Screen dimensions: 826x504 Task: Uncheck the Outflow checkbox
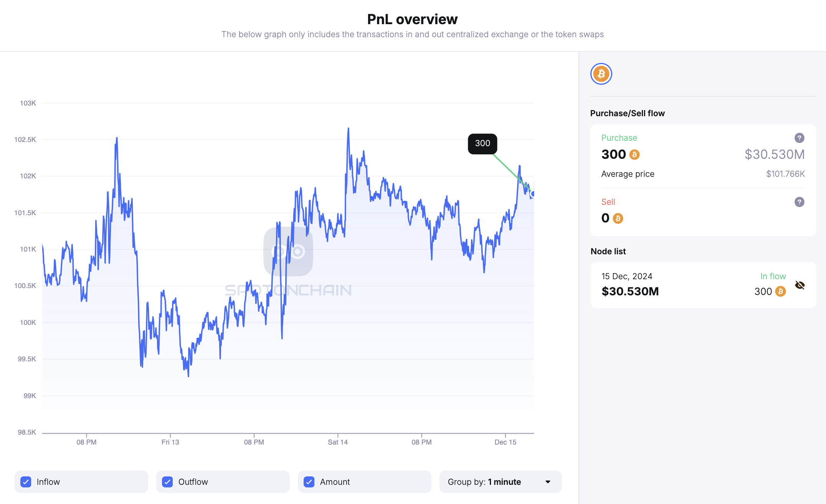pyautogui.click(x=167, y=482)
